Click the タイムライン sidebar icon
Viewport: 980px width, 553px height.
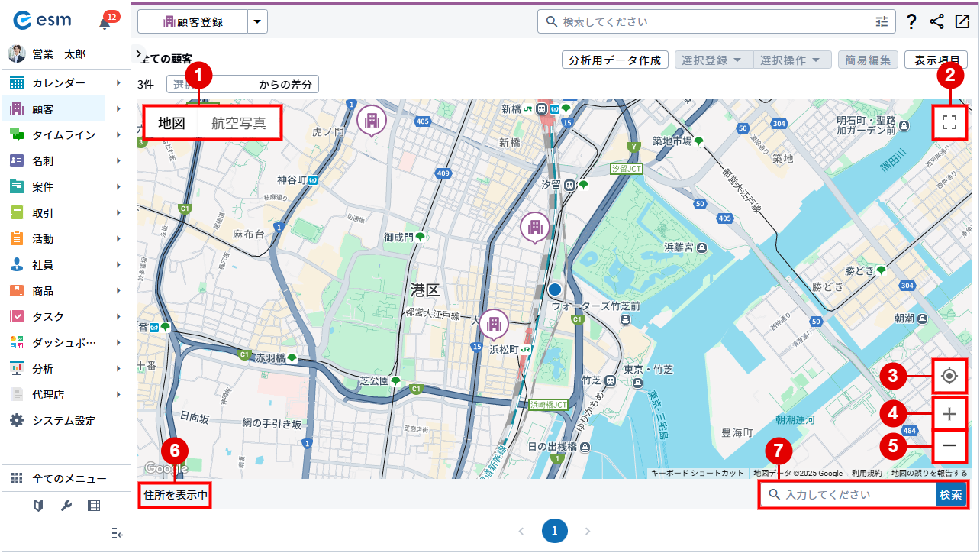(17, 134)
